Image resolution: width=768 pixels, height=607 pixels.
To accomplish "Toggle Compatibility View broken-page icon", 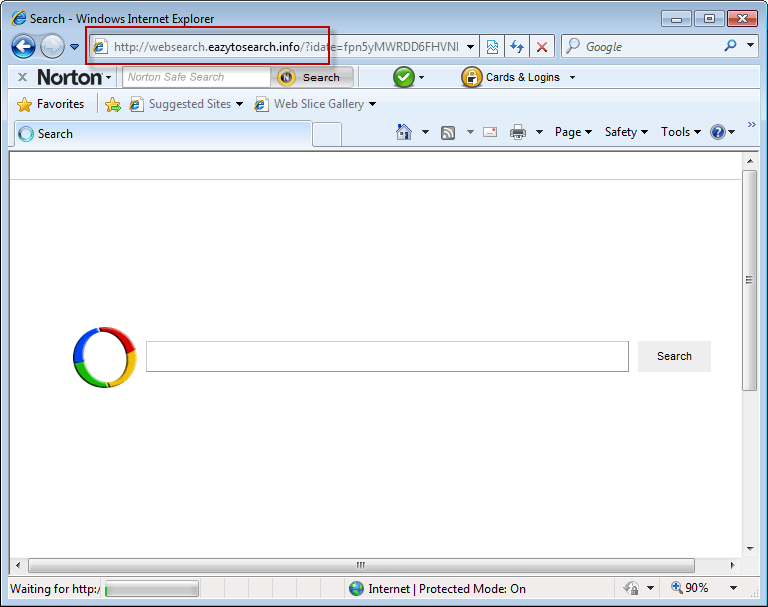I will click(492, 47).
